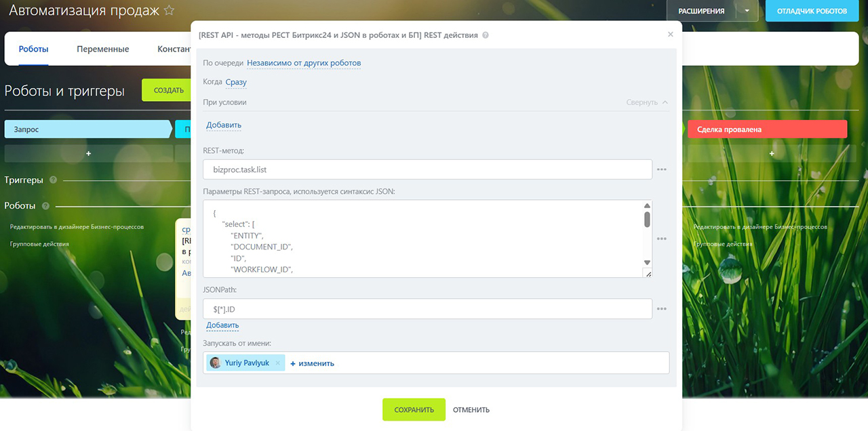Image resolution: width=868 pixels, height=431 pixels.
Task: Change the Когда value Сразу
Action: [236, 82]
